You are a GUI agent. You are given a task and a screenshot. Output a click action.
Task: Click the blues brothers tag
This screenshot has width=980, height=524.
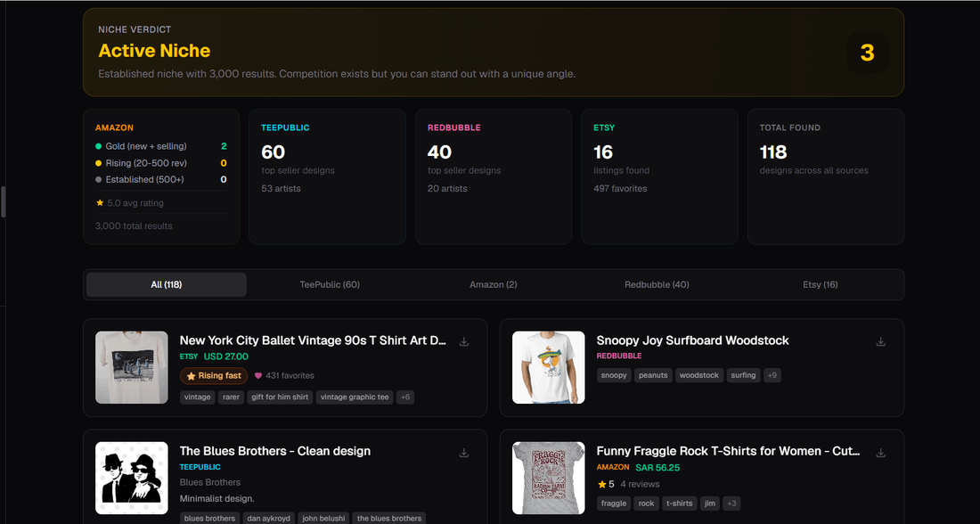(210, 519)
